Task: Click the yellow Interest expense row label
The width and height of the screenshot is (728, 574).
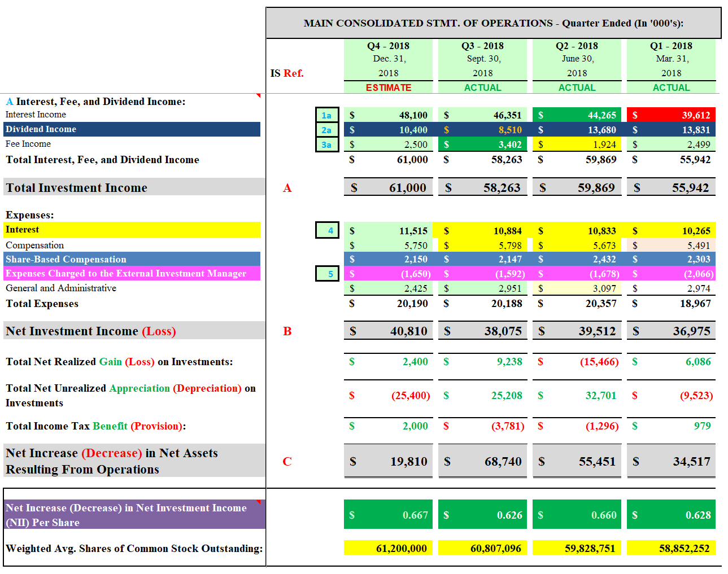Action: (x=132, y=230)
